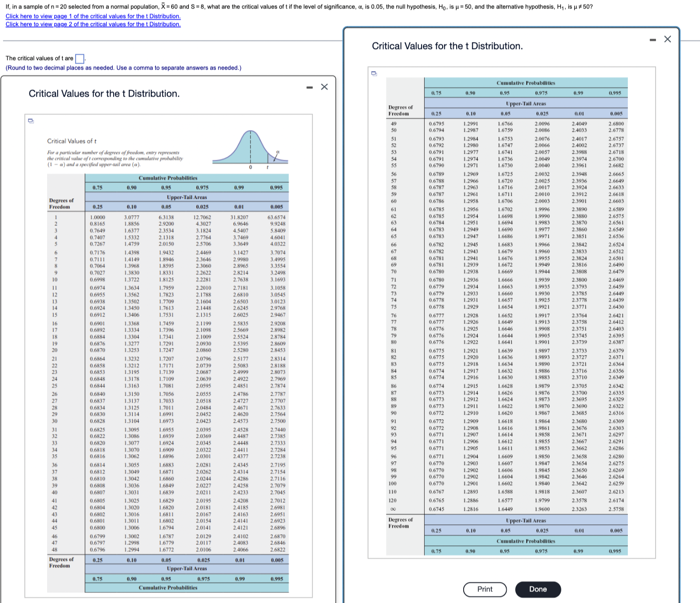
Task: Select value 2.0003 in the df 60 row
Action: pos(542,201)
